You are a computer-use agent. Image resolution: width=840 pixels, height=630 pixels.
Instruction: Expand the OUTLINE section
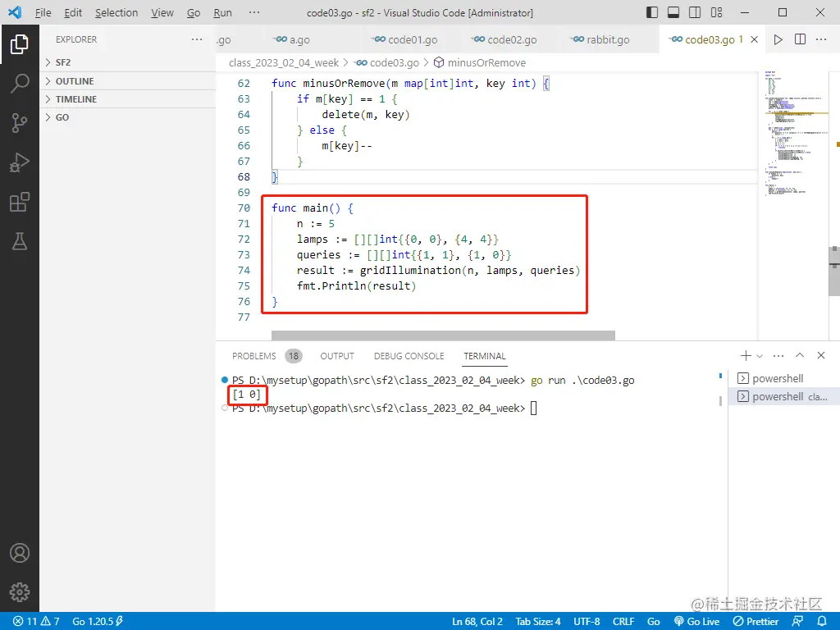click(x=127, y=81)
